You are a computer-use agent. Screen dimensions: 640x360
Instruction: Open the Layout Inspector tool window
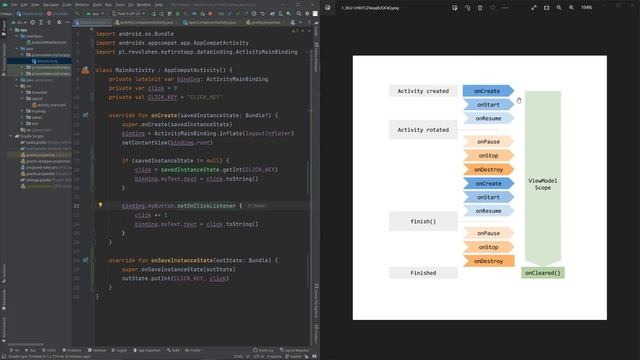point(295,350)
